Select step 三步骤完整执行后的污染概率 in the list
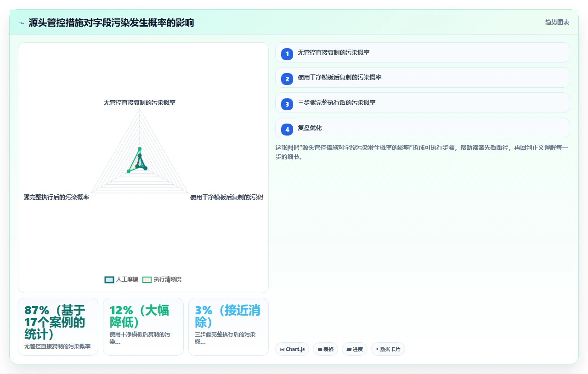The width and height of the screenshot is (588, 374). click(422, 103)
